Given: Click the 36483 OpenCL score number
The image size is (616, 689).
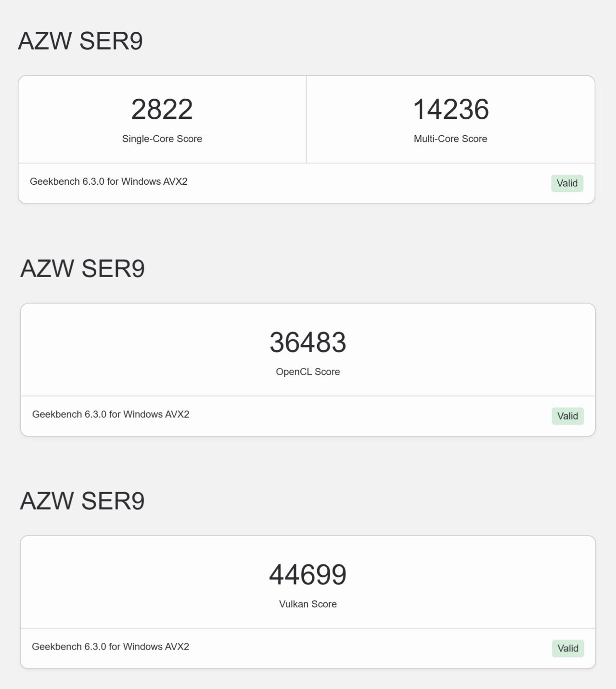Looking at the screenshot, I should 308,342.
